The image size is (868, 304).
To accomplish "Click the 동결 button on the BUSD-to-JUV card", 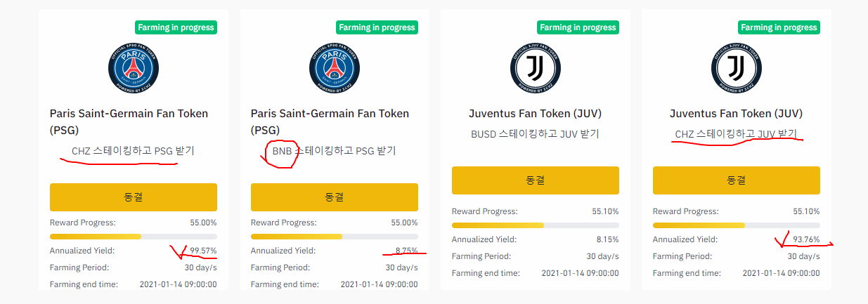I will (x=535, y=180).
